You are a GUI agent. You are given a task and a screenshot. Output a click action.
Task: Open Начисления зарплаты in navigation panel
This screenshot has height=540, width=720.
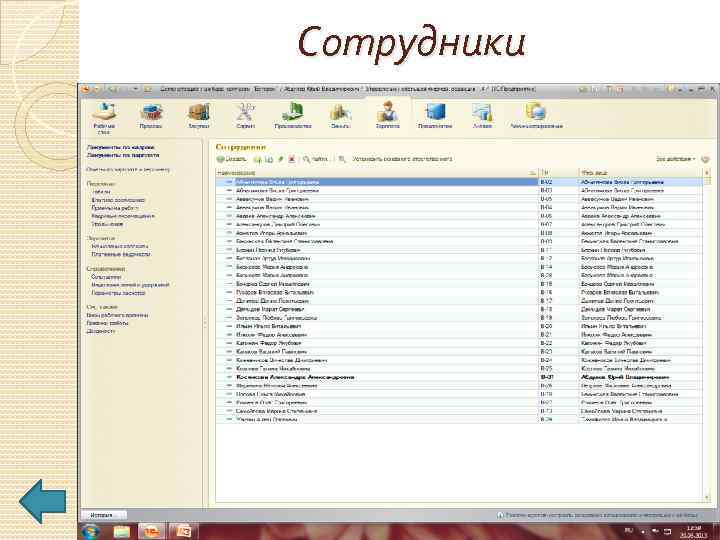coord(119,246)
